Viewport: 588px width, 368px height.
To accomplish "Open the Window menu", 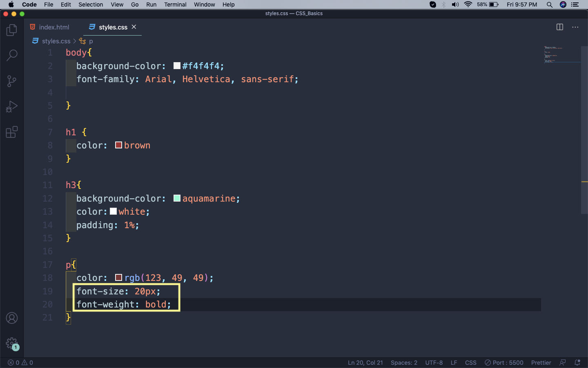I will click(204, 4).
